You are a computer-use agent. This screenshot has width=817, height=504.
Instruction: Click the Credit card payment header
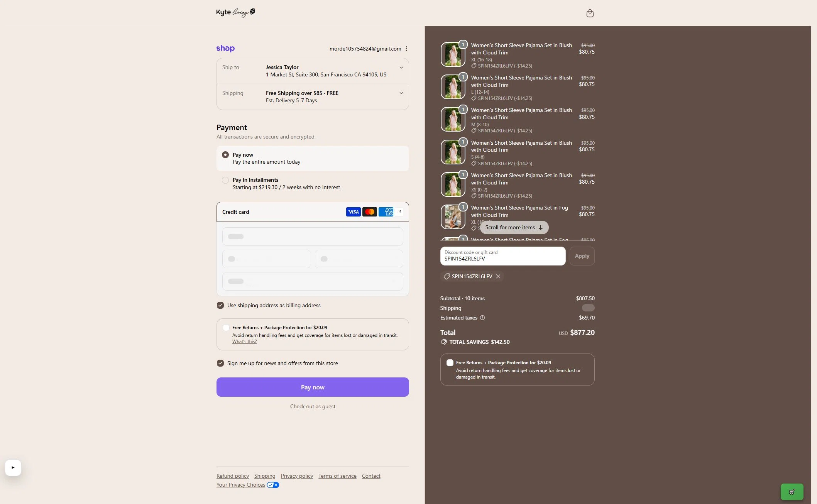coord(313,212)
